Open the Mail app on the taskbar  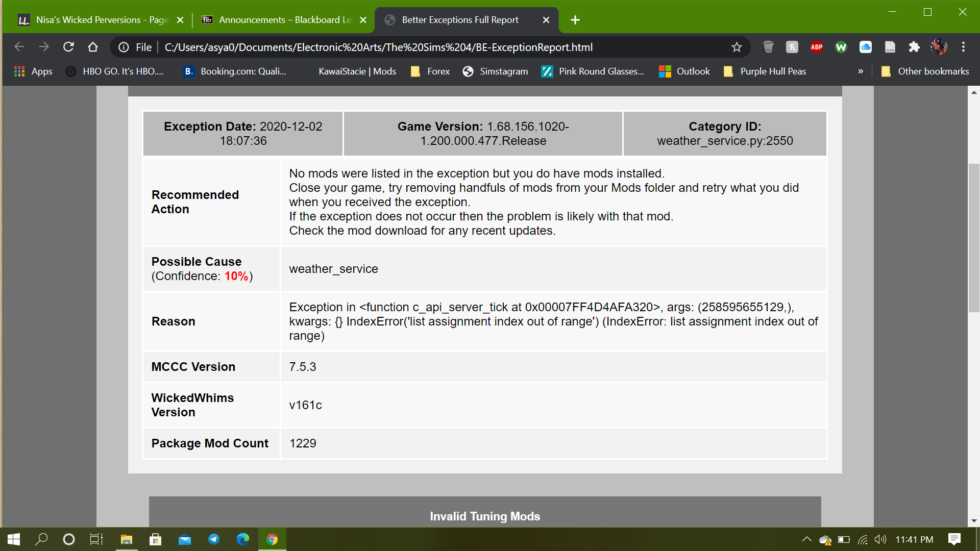(185, 539)
